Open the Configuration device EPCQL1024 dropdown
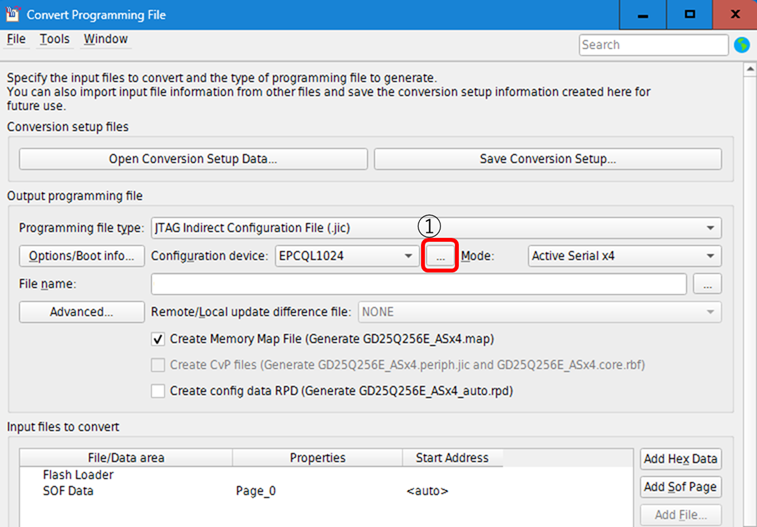This screenshot has height=527, width=757. pyautogui.click(x=347, y=256)
